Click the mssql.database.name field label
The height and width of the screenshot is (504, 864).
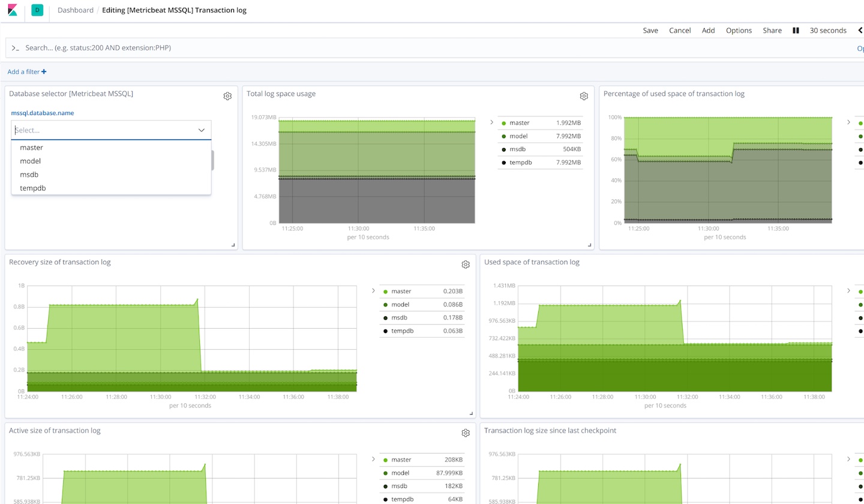43,113
